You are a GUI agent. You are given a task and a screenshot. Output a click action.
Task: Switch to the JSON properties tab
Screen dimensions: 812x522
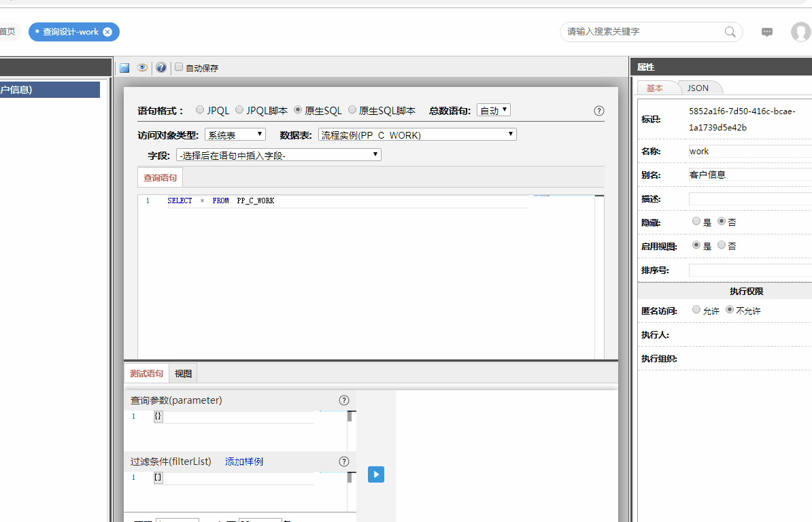pos(698,88)
